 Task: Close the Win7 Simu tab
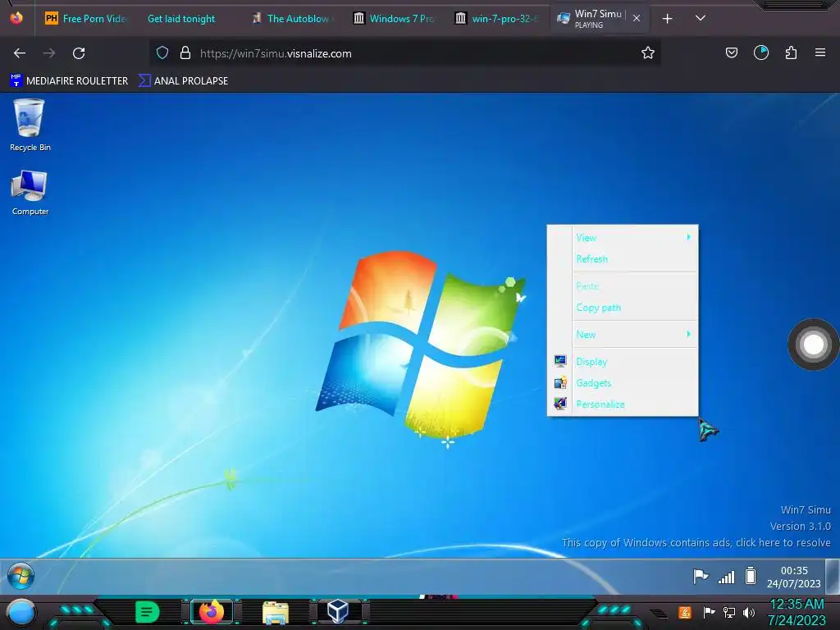coord(637,18)
